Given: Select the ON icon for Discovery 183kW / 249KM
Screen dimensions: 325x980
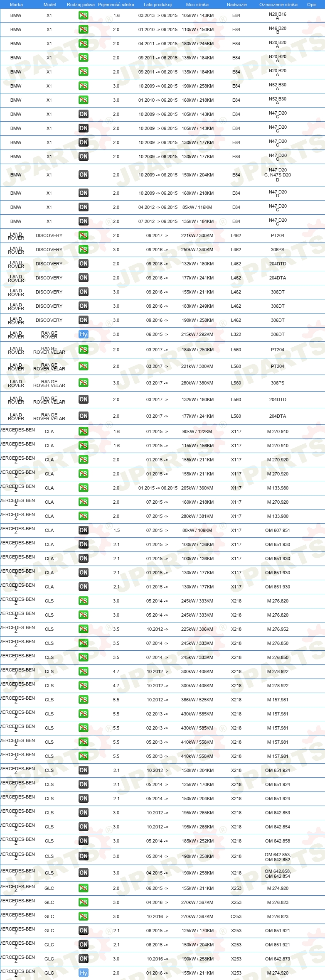Looking at the screenshot, I should coord(84,306).
